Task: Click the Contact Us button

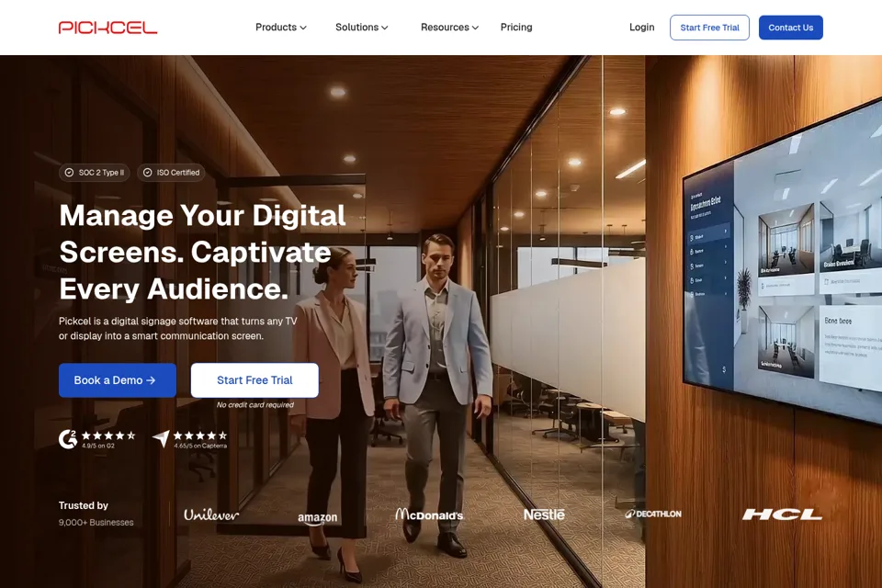Action: tap(790, 28)
